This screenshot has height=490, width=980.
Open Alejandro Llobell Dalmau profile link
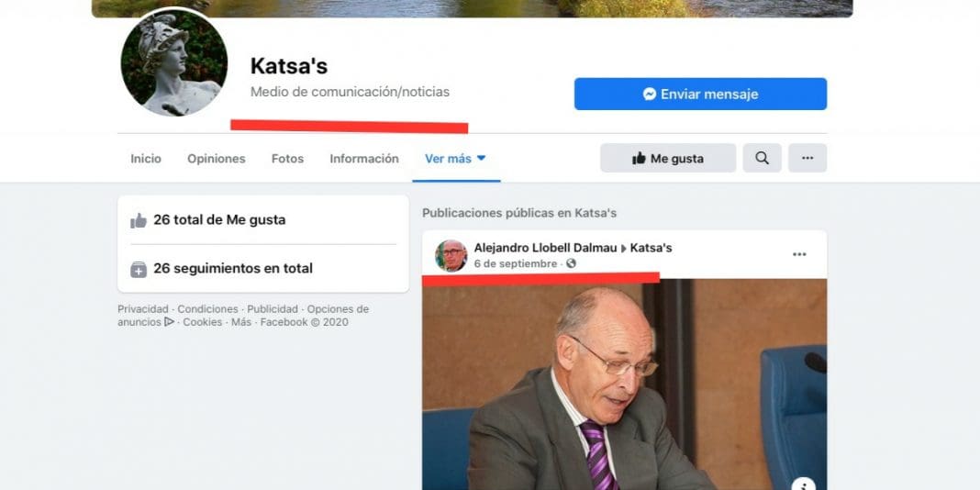click(546, 248)
